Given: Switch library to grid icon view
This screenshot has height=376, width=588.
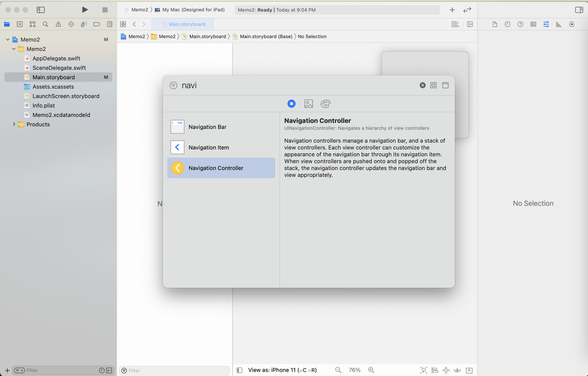Looking at the screenshot, I should point(433,85).
